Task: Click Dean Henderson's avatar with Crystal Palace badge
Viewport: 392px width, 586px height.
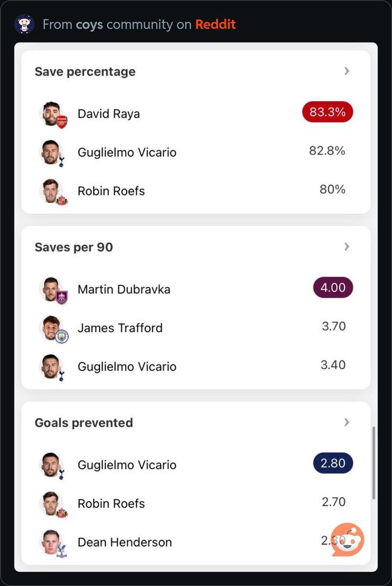Action: point(53,543)
